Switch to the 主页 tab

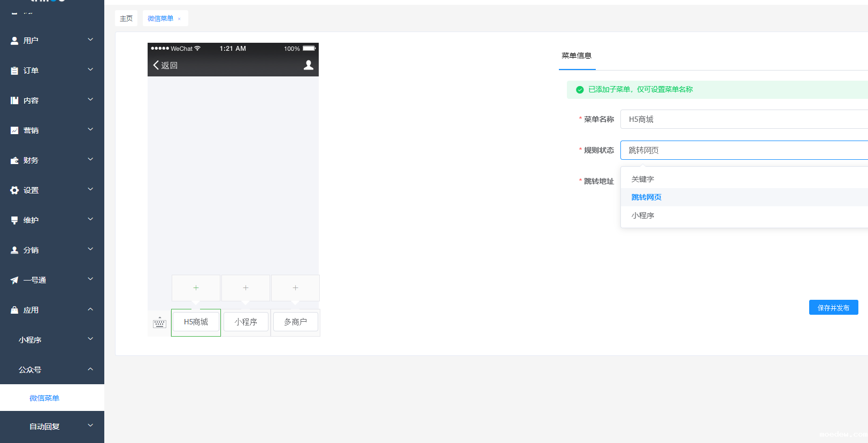pyautogui.click(x=126, y=19)
